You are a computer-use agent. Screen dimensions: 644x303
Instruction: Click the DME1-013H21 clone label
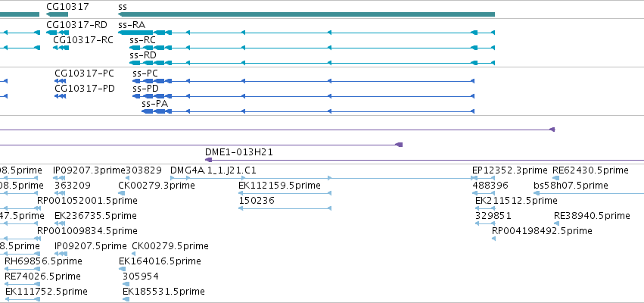tap(239, 152)
